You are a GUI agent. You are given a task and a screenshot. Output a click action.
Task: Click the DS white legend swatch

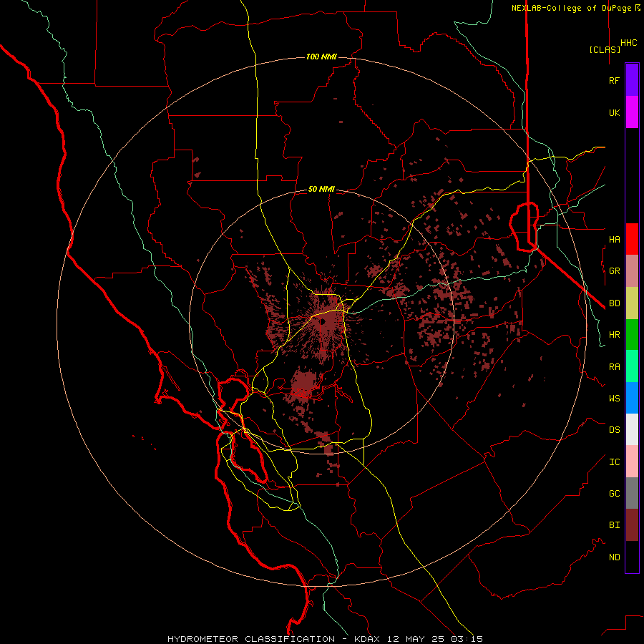[x=632, y=429]
